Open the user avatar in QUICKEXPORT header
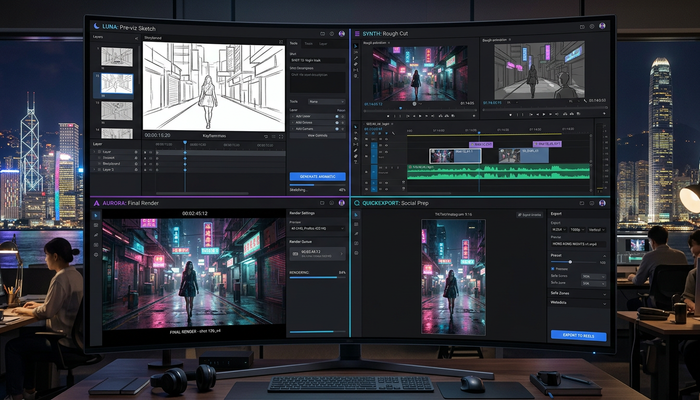 pos(602,203)
